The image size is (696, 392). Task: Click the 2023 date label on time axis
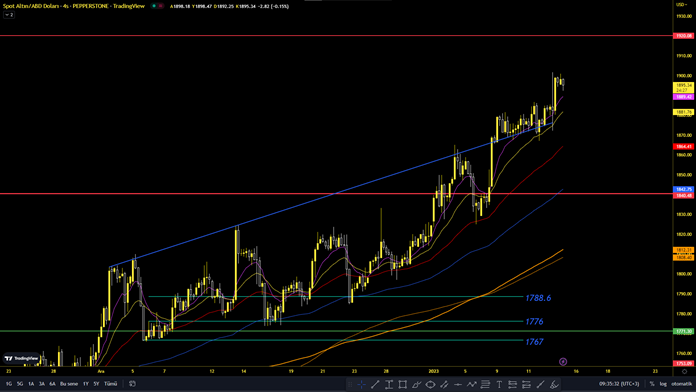coord(434,371)
